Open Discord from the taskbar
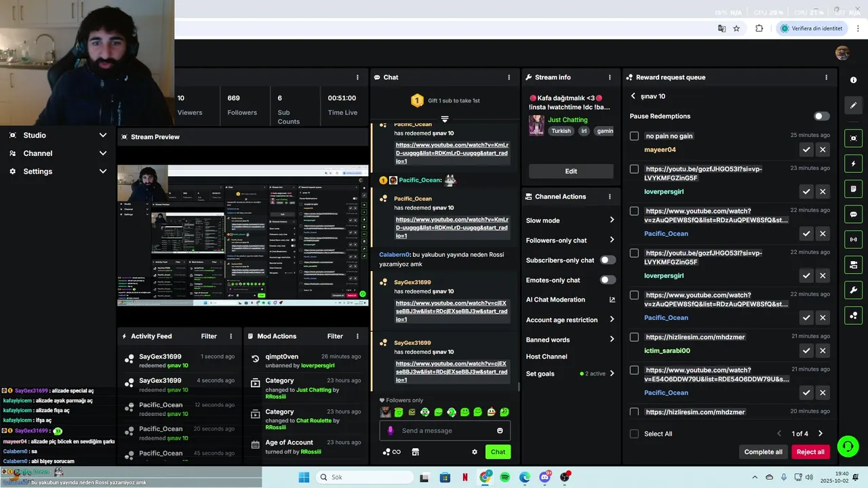 (545, 477)
